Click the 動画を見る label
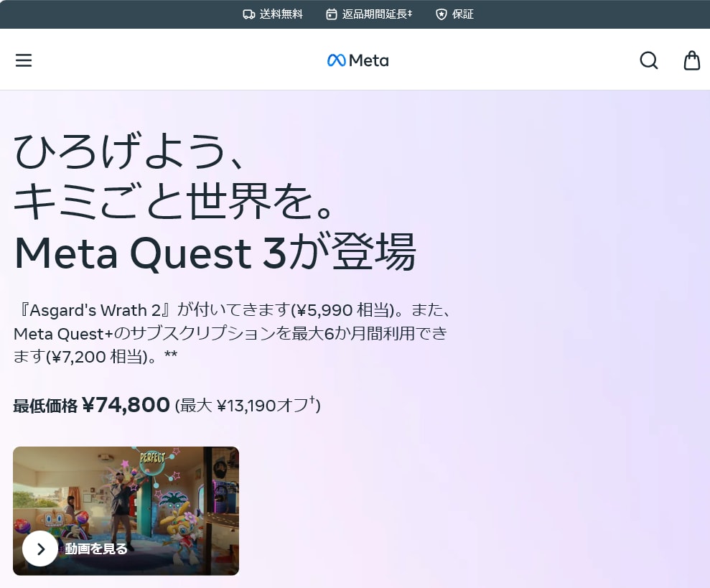 pos(96,549)
